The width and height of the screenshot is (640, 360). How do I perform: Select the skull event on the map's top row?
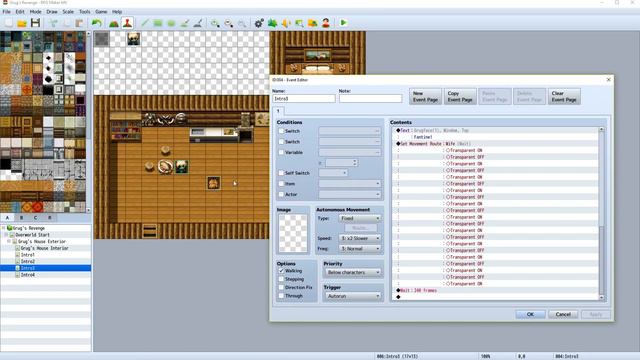[133, 39]
